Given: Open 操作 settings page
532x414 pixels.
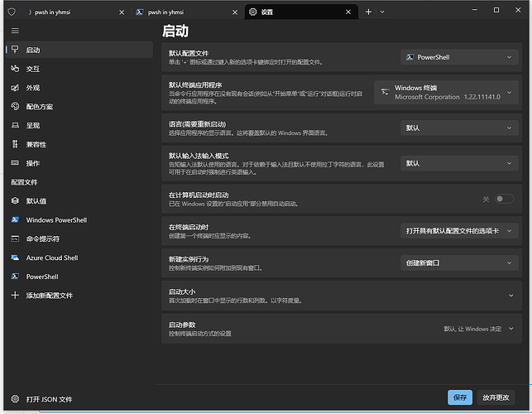Looking at the screenshot, I should [79, 163].
